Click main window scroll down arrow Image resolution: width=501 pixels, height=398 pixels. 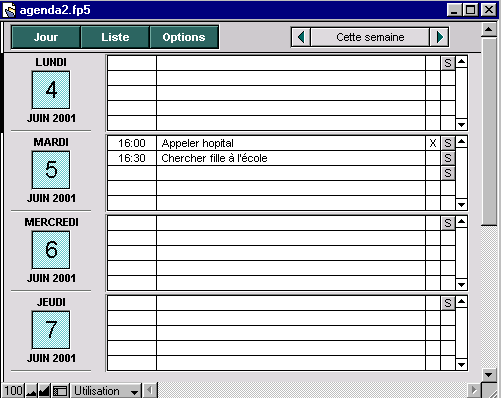(x=489, y=375)
